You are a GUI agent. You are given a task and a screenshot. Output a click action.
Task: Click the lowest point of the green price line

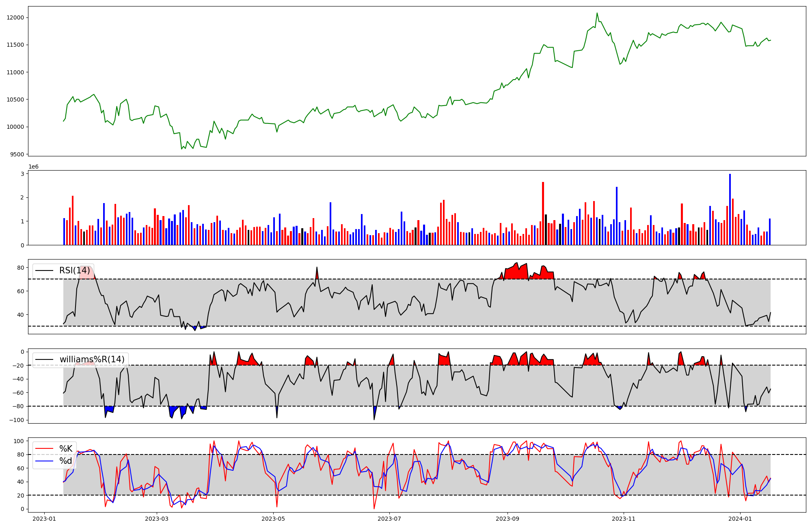(181, 149)
